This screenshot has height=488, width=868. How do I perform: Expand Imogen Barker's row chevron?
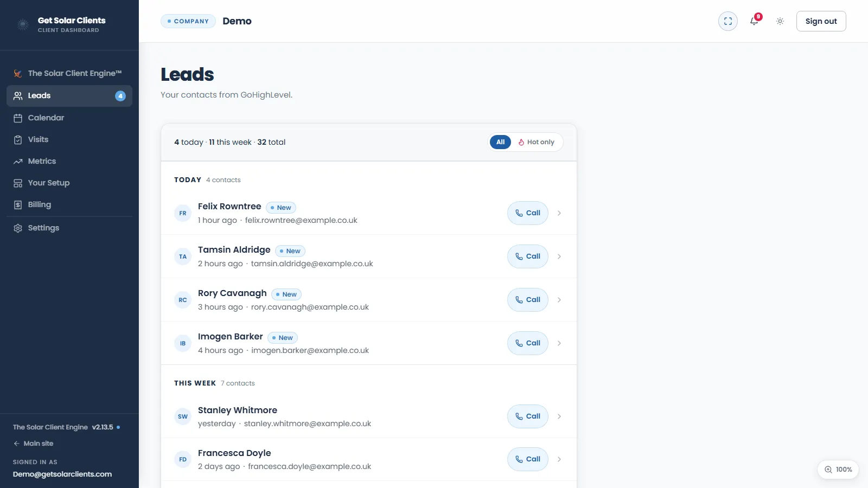click(x=559, y=343)
